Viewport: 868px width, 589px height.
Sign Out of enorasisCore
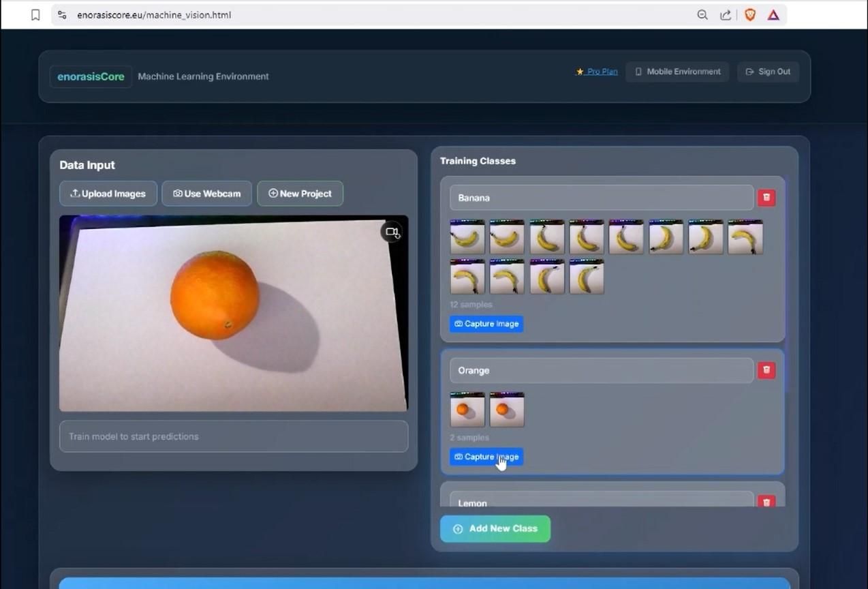pos(768,72)
